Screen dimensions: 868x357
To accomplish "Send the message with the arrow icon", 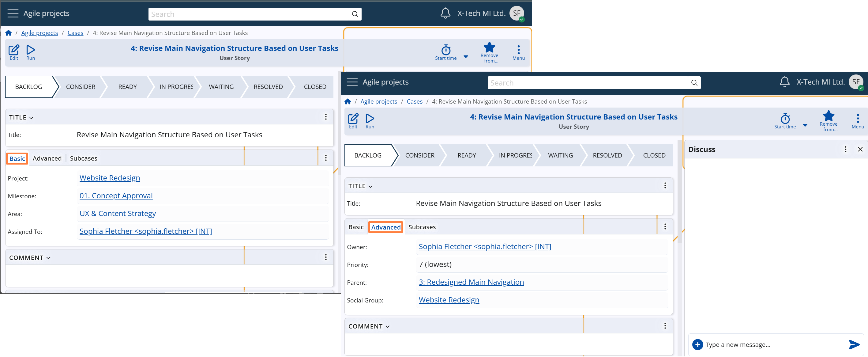I will (x=854, y=344).
